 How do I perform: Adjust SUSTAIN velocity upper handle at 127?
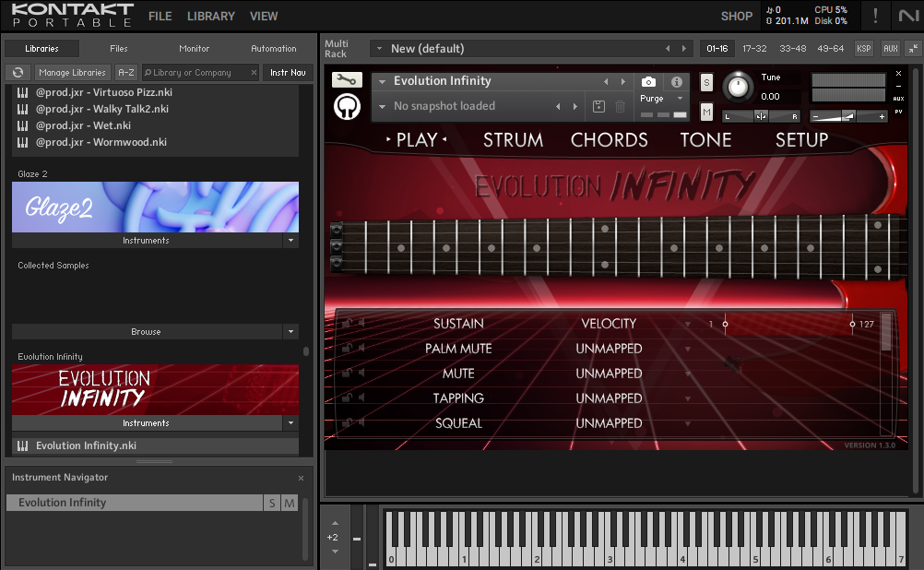pyautogui.click(x=852, y=324)
